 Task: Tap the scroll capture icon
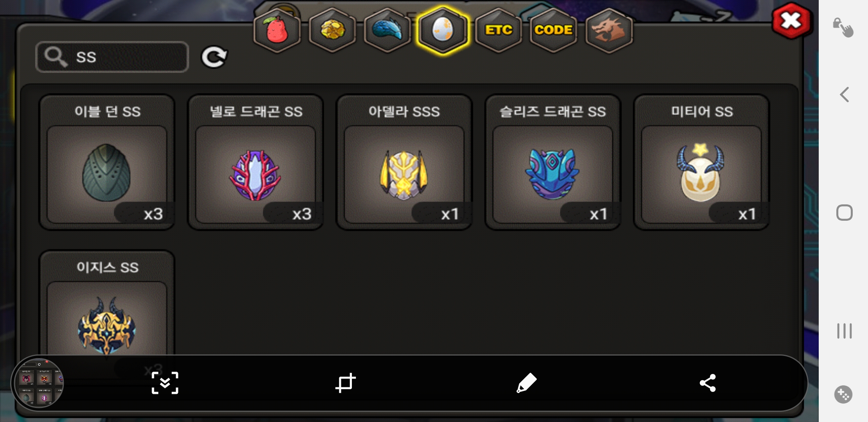click(165, 383)
